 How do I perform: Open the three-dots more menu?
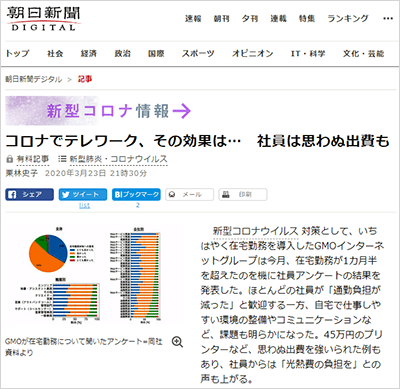(388, 19)
